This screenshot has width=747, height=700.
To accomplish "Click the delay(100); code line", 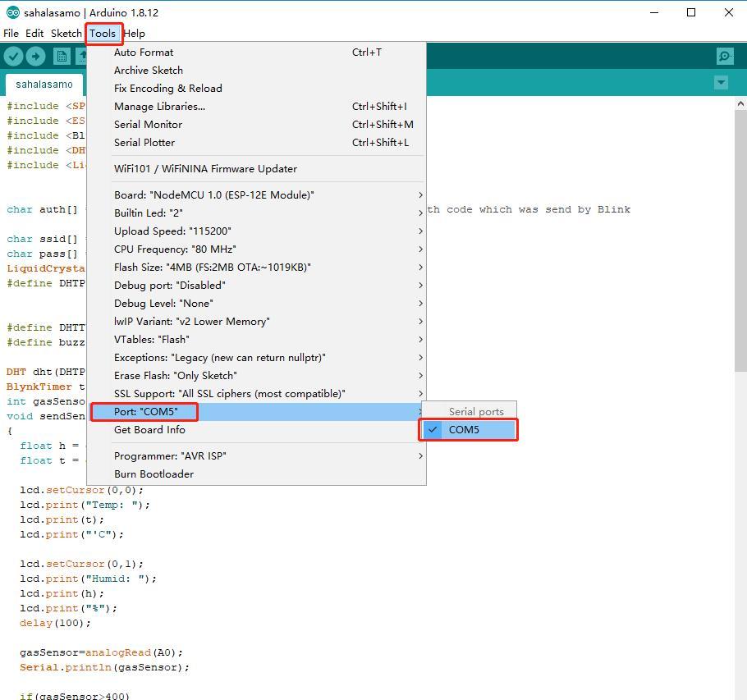I will (55, 624).
